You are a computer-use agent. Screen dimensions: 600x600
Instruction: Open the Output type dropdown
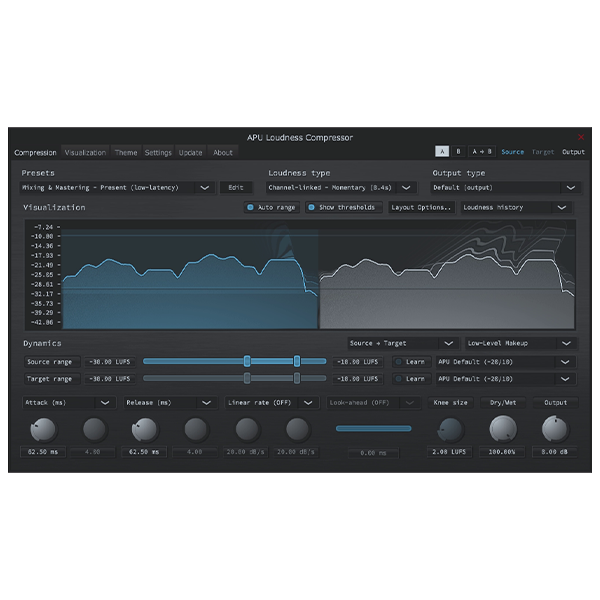505,188
